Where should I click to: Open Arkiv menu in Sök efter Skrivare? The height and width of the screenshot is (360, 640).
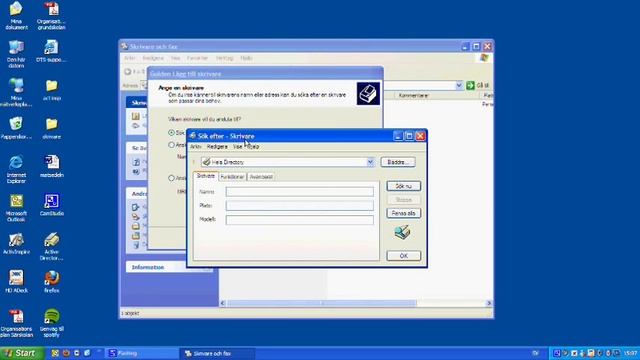(196, 147)
